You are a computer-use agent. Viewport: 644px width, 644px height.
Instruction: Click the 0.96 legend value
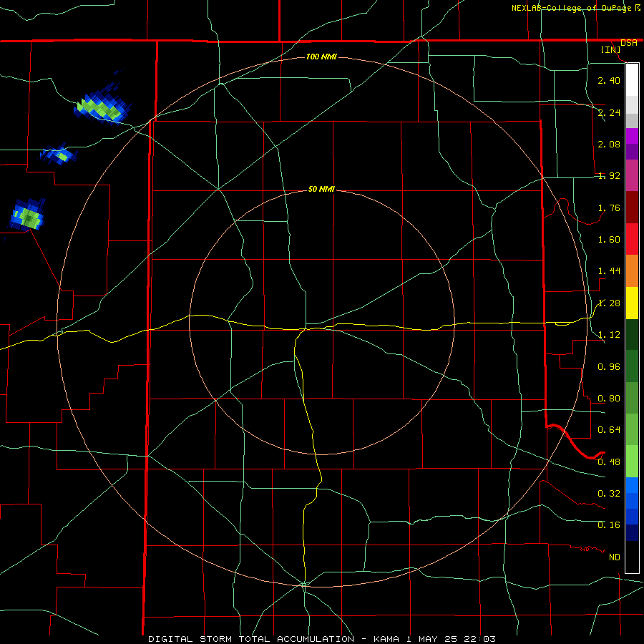coord(609,367)
